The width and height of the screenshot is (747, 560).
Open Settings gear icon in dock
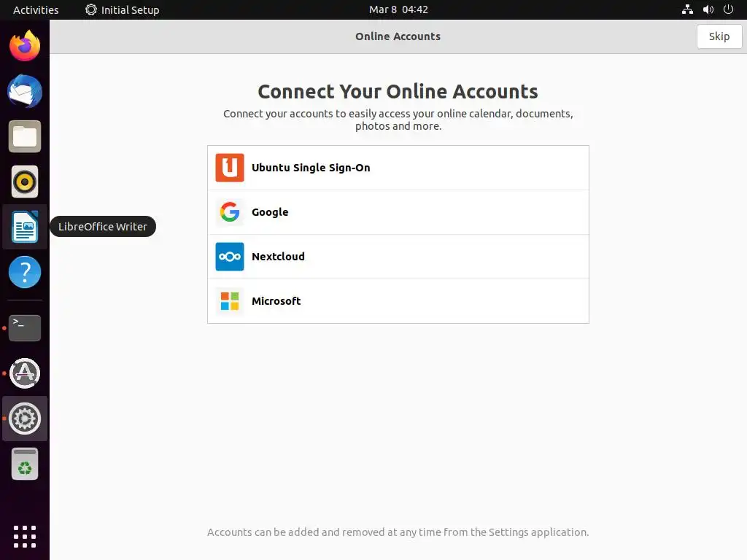[x=25, y=418]
